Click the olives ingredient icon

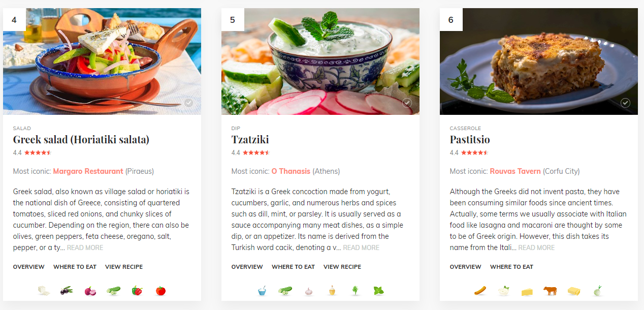tap(67, 291)
